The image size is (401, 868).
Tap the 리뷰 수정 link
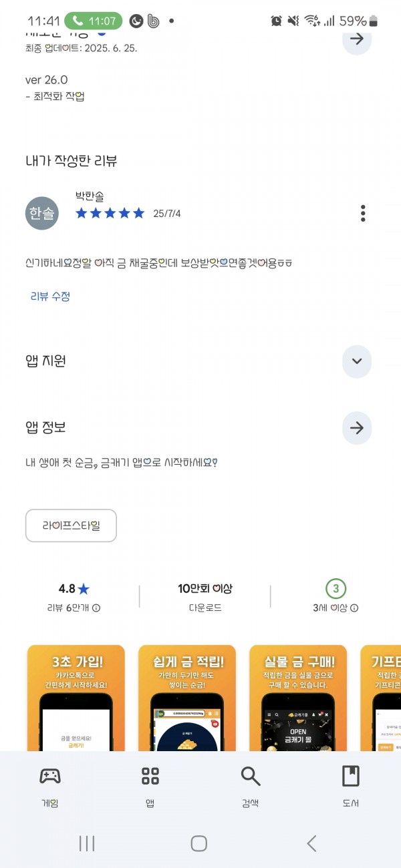point(50,296)
